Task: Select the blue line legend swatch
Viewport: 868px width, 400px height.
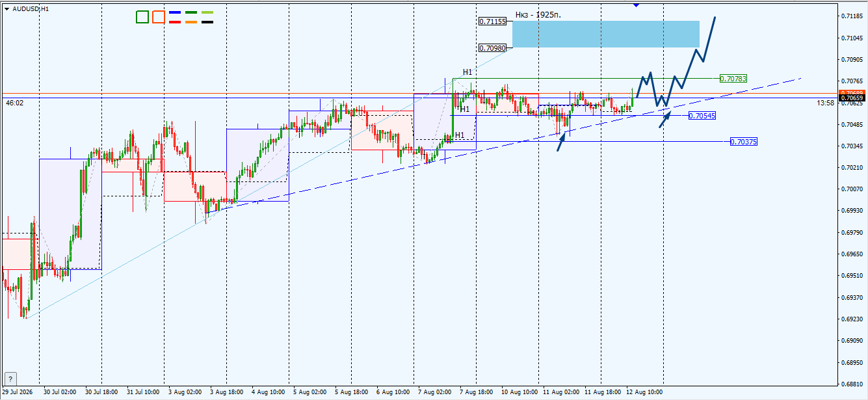Action: (175, 12)
